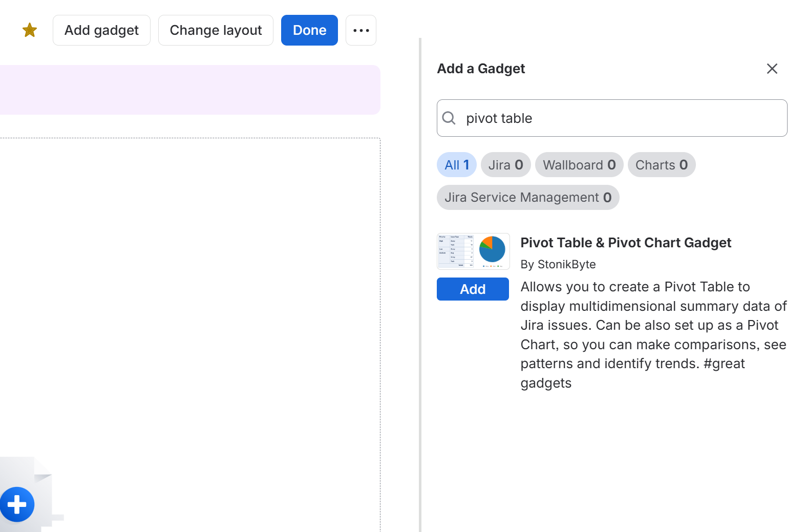Close the Add a Gadget panel
Screen dimensions: 806x532
pyautogui.click(x=772, y=69)
